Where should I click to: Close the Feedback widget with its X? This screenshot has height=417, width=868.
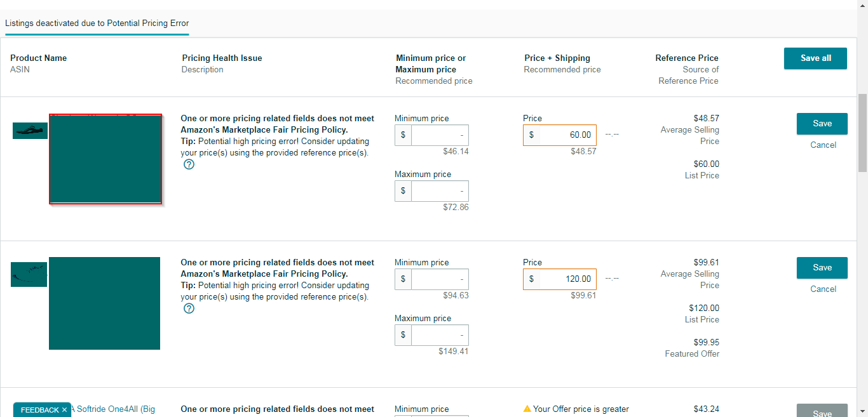pos(64,410)
